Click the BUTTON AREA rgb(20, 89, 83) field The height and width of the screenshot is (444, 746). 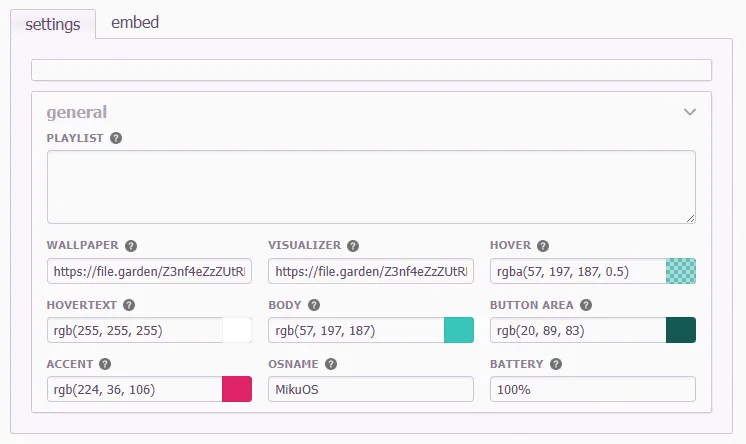pos(578,330)
